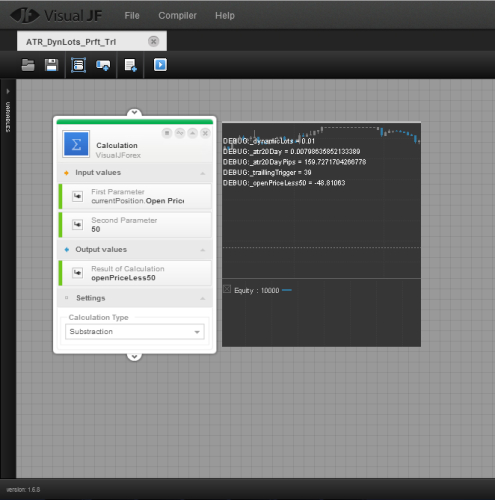Open the Help menu
The width and height of the screenshot is (495, 500).
point(225,16)
